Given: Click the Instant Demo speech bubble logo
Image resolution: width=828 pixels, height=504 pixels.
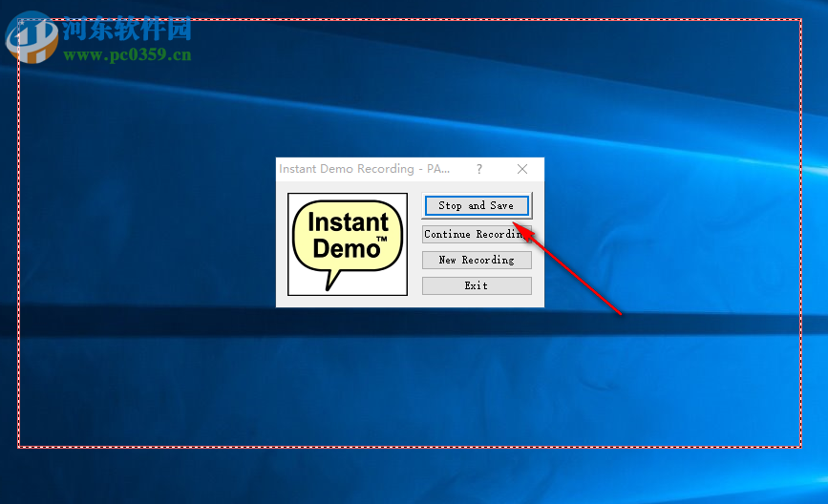Looking at the screenshot, I should pyautogui.click(x=348, y=244).
